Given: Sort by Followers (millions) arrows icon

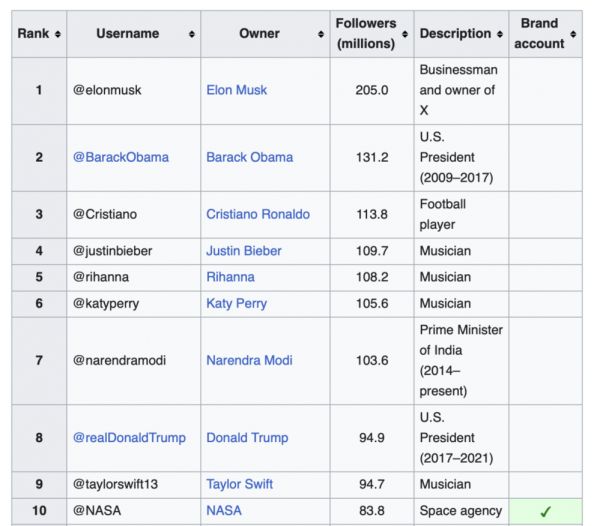Looking at the screenshot, I should click(405, 34).
